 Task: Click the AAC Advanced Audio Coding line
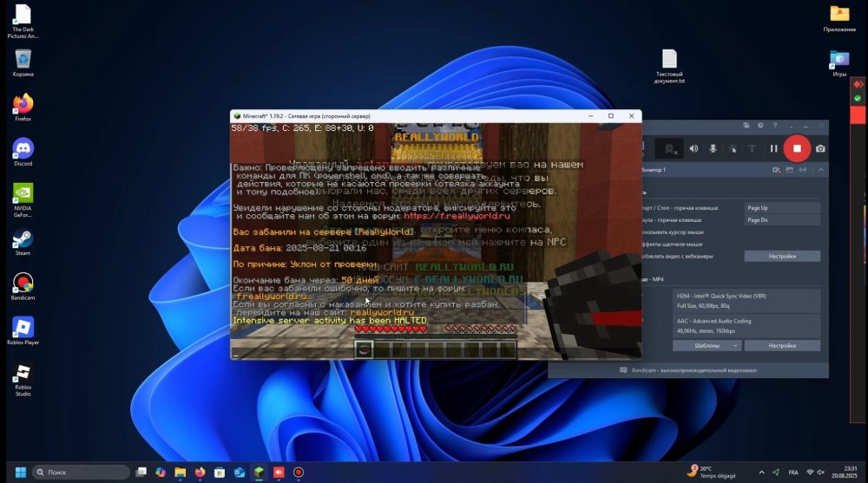pyautogui.click(x=713, y=321)
